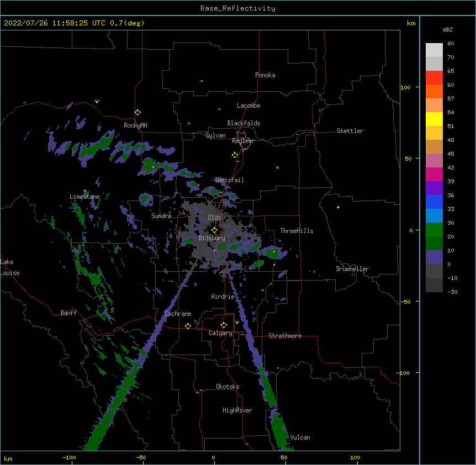Click the Base_Reflectivity title text
Screen dimensions: 476x465
point(238,8)
